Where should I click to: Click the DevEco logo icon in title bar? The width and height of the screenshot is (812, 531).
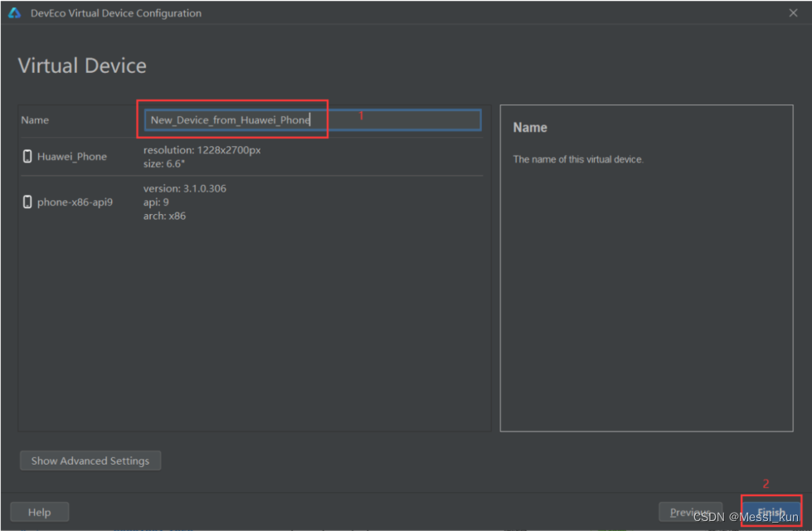(x=14, y=13)
